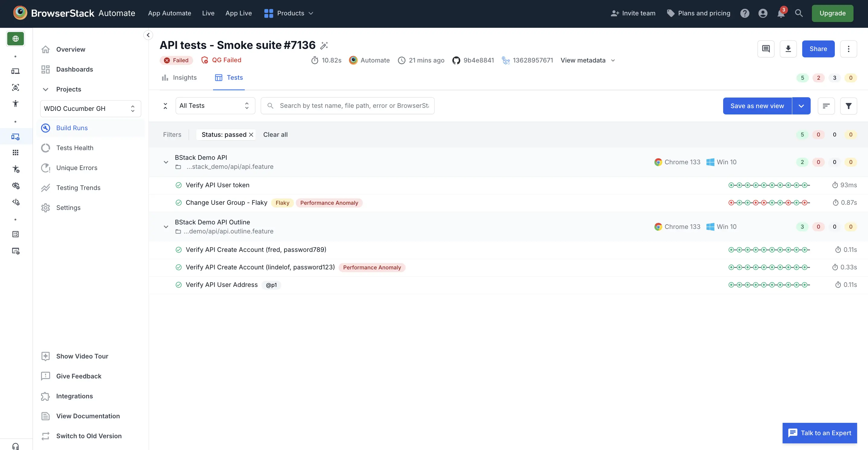Open the Automate product icon in sidebar
The image size is (868, 450).
point(15,137)
